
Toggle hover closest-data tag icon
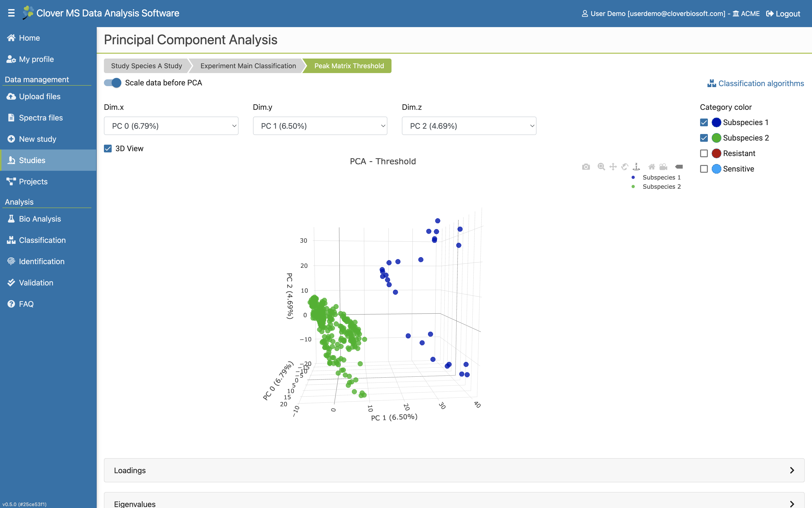coord(678,167)
